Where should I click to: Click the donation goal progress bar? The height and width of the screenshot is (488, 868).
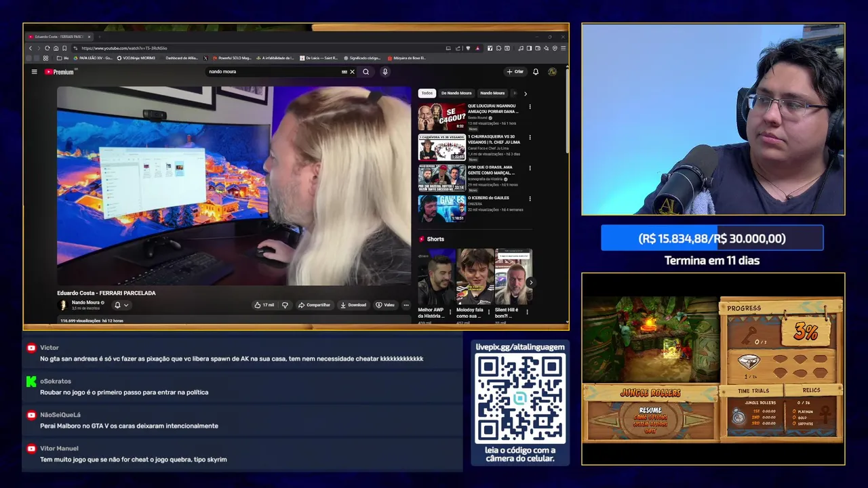coord(712,239)
